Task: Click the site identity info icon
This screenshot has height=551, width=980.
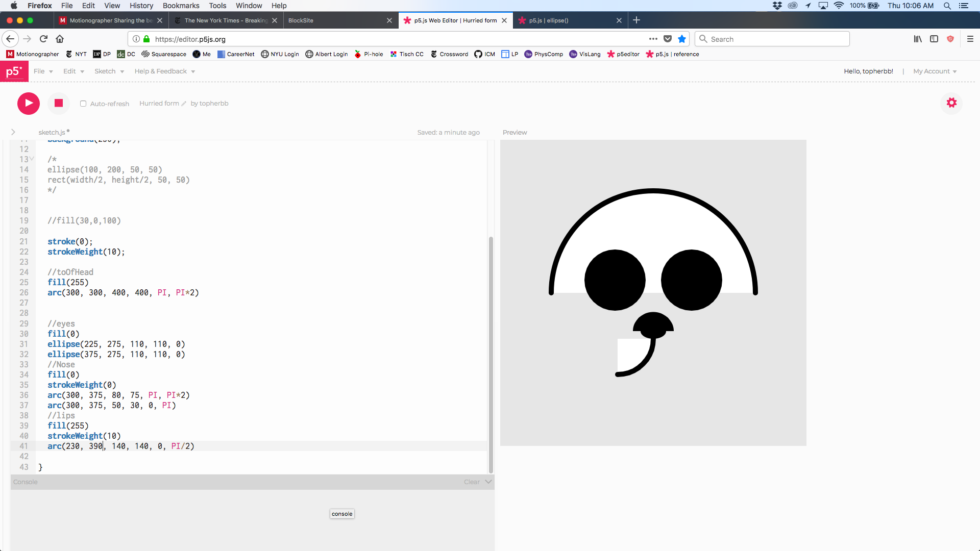Action: (x=136, y=39)
